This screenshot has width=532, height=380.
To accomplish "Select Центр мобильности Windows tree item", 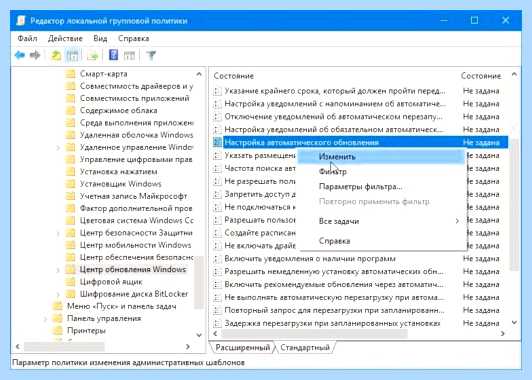I will click(x=136, y=245).
